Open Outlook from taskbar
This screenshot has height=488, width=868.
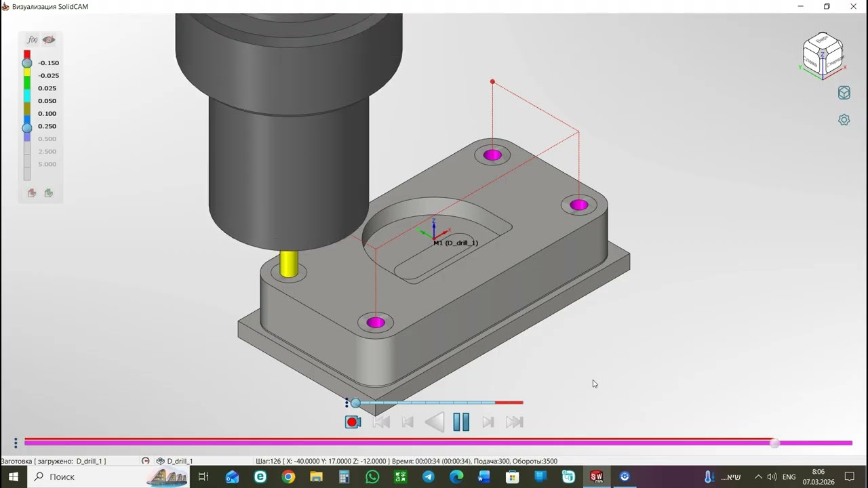(232, 476)
